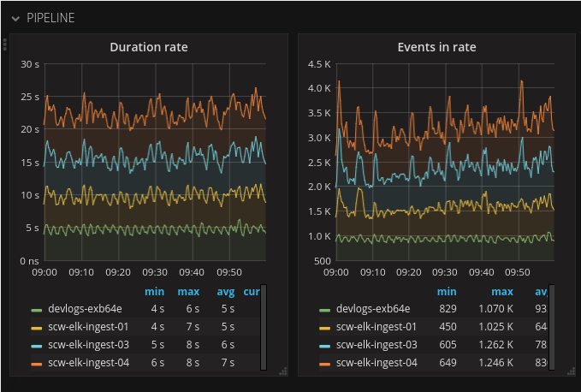Sort Duration rate legend by current column
Screen dimensions: 581x392
click(252, 292)
